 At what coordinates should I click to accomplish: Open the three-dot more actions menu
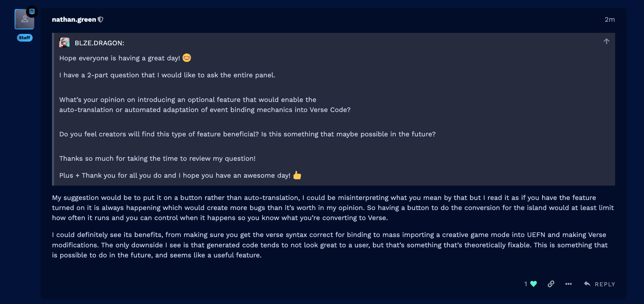[568, 284]
